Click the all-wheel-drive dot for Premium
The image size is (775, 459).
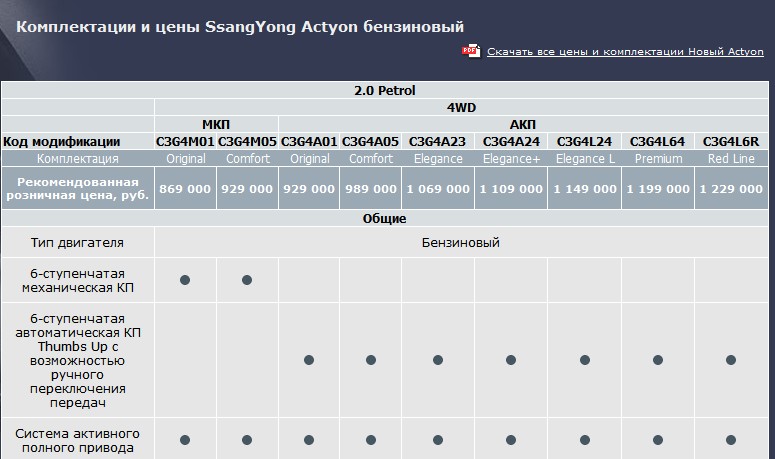point(658,440)
